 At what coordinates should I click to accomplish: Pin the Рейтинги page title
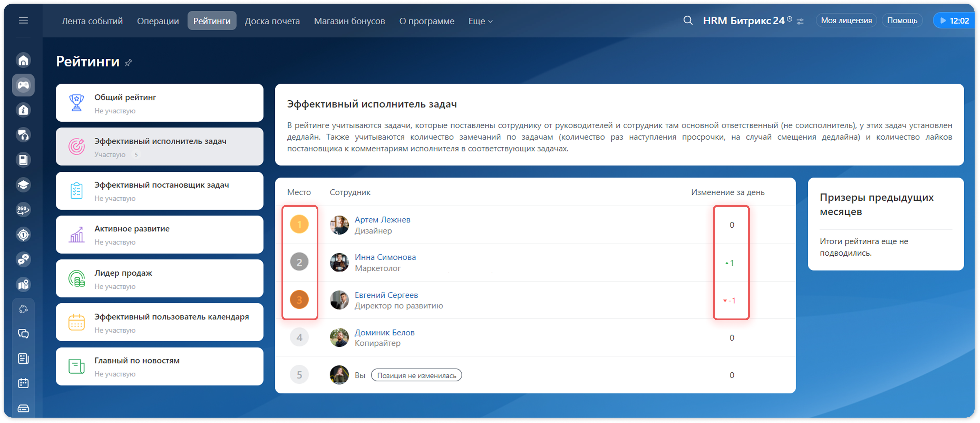[129, 63]
